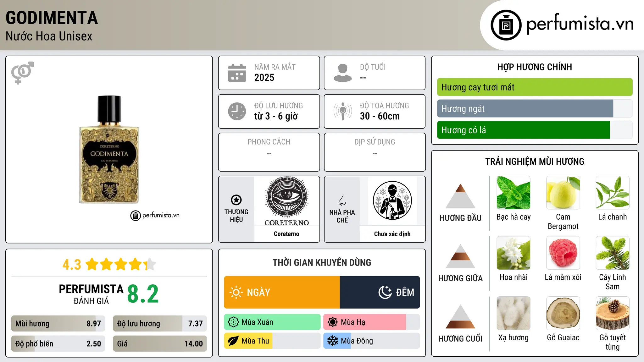Image resolution: width=644 pixels, height=362 pixels.
Task: Select the Xạ hương musk image
Action: tap(514, 313)
